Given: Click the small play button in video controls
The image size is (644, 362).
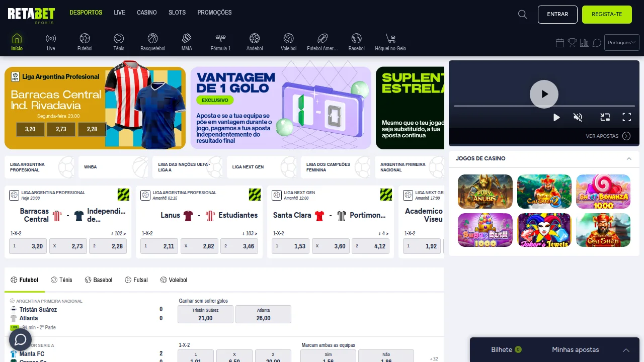Looking at the screenshot, I should point(556,117).
